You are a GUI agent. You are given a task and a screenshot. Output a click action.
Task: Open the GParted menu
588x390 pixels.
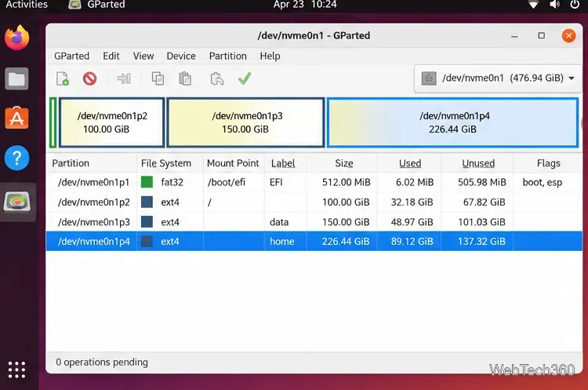(71, 56)
